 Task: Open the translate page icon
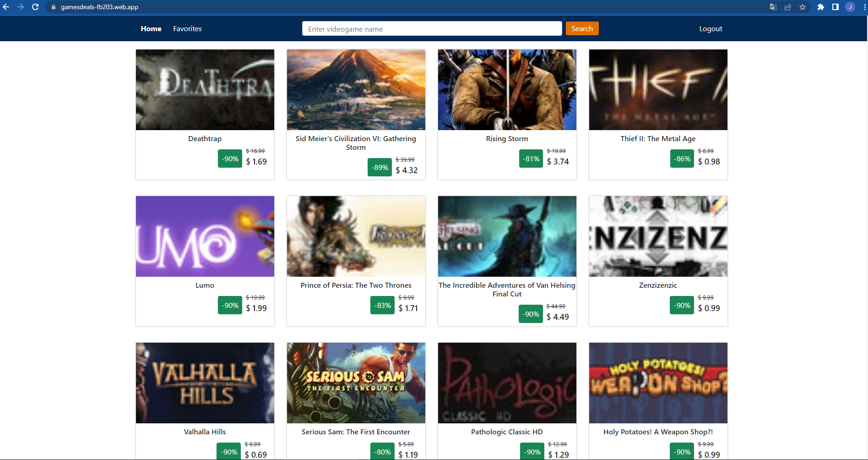(x=773, y=7)
